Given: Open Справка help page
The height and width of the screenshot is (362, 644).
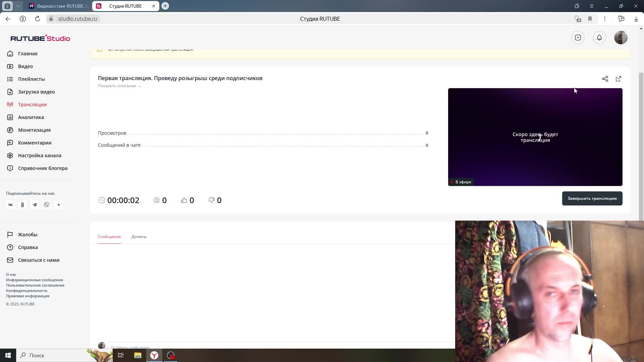Looking at the screenshot, I should point(28,247).
